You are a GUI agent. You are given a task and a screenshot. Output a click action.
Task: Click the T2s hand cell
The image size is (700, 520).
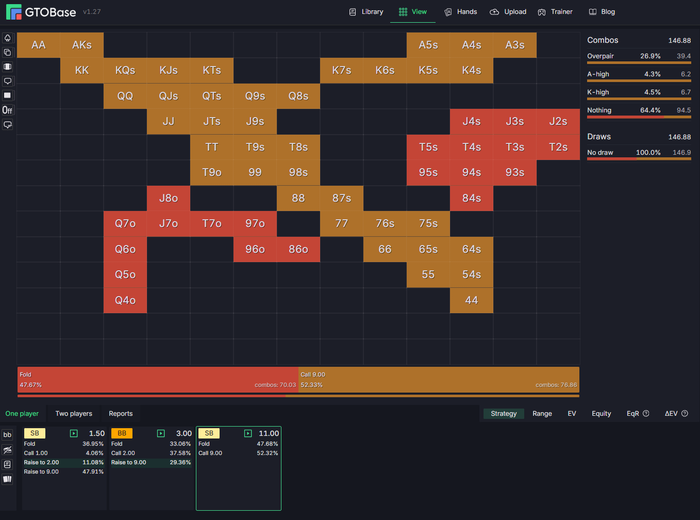tap(558, 147)
